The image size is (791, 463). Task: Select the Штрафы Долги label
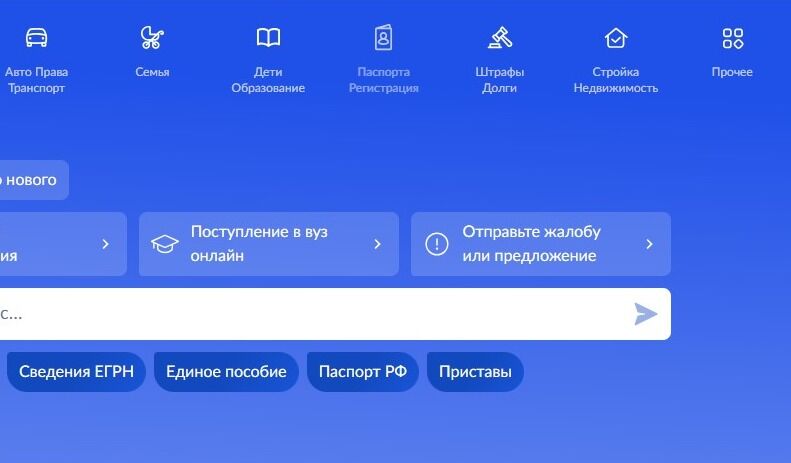(x=500, y=80)
